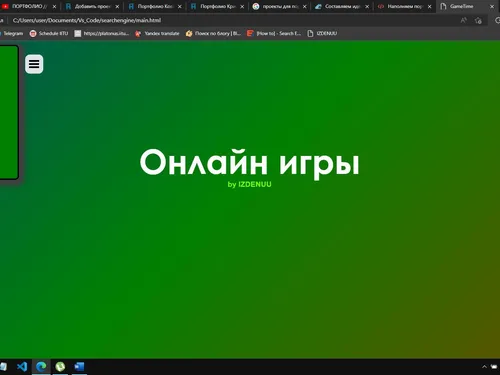Open the https://platonus bookmark
500x375 pixels.
101,33
